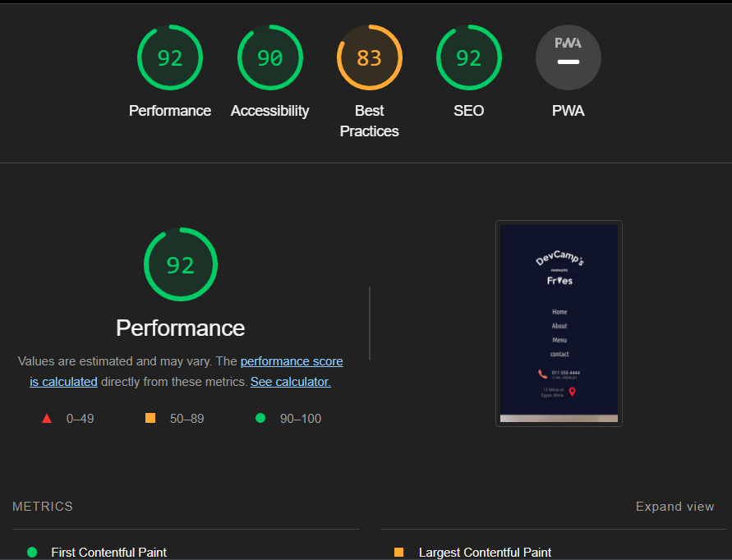Click the red location pin in the preview
Screen dimensions: 732x560
[x=572, y=392]
